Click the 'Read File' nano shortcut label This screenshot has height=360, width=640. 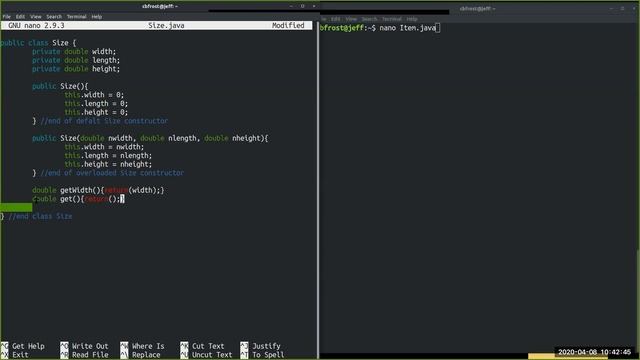pos(90,355)
